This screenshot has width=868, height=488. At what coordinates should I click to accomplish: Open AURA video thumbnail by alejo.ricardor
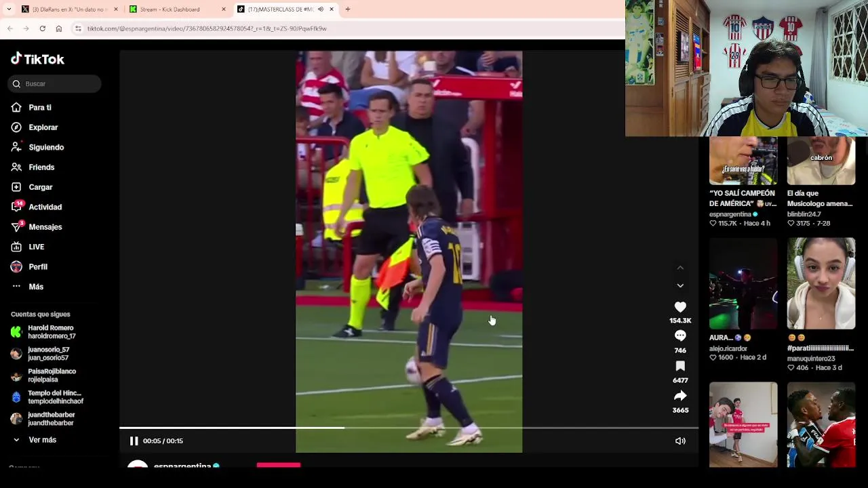click(743, 283)
